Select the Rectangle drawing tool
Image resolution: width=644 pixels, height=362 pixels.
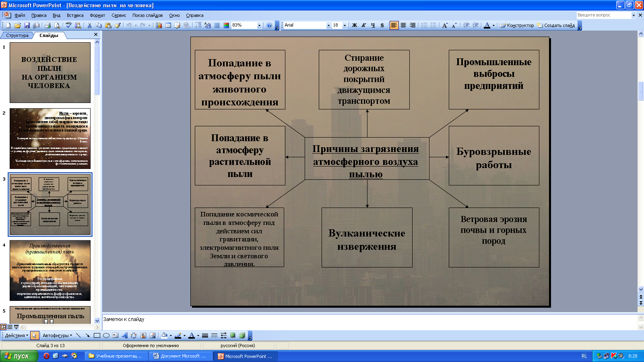97,335
